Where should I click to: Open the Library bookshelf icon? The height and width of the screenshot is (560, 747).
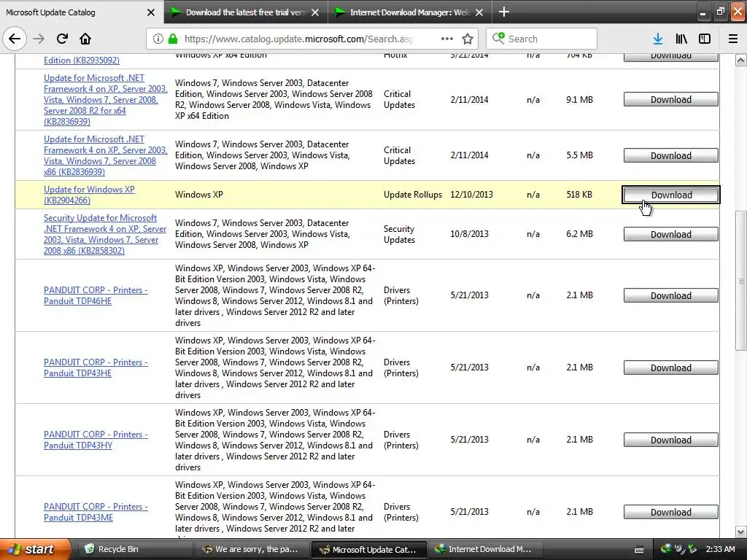tap(681, 39)
